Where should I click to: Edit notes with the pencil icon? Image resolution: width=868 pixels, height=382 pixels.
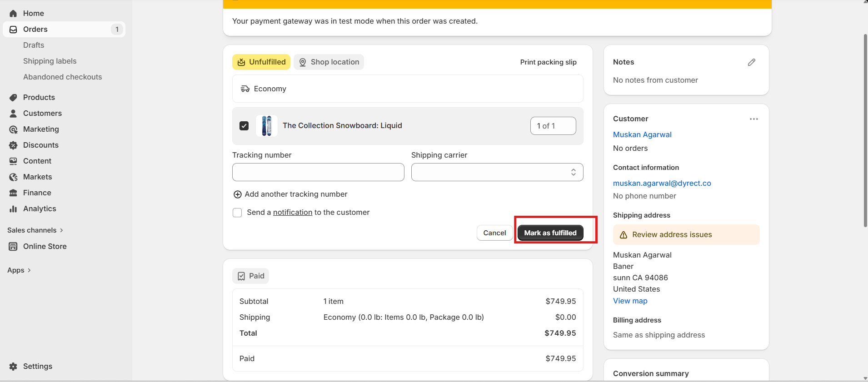point(751,62)
